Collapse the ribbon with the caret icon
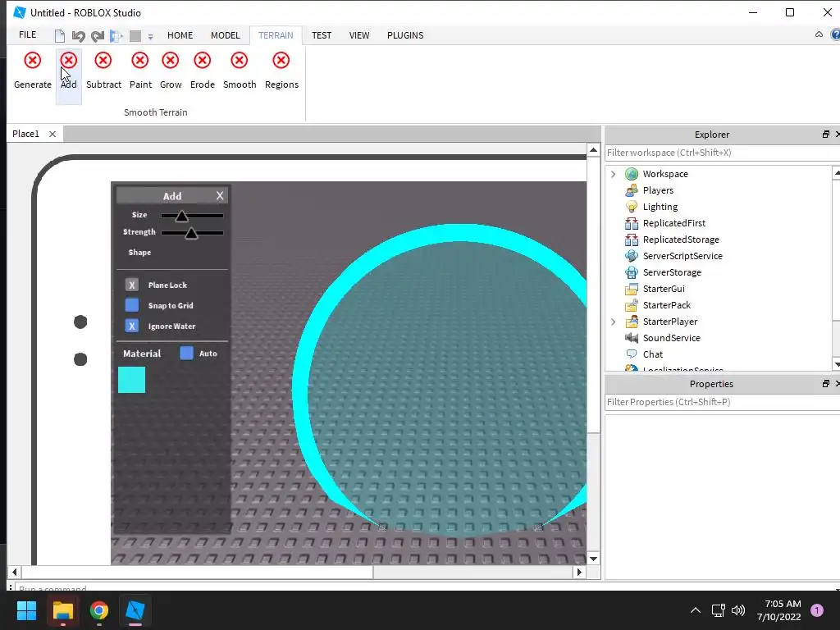Viewport: 840px width, 630px height. tap(819, 34)
